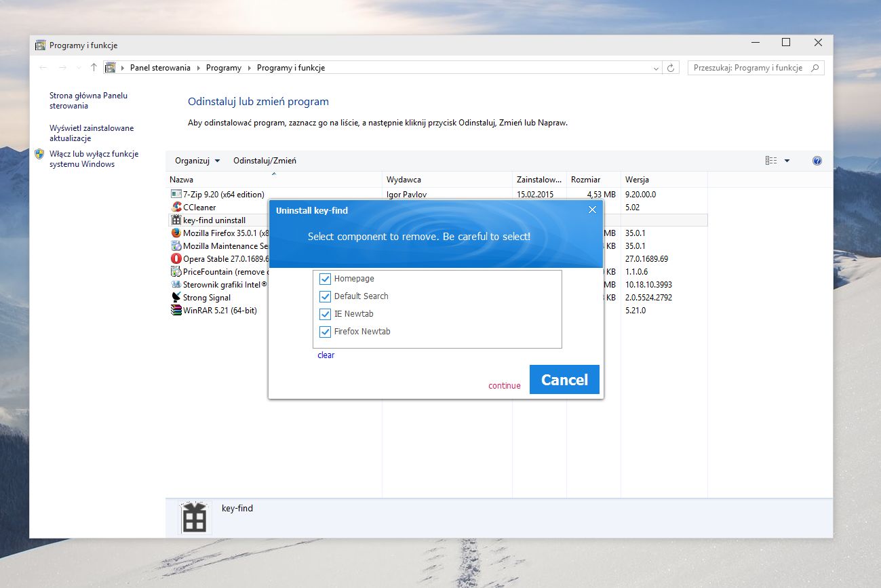Click the change view icon in the toolbar
The height and width of the screenshot is (588, 881).
pyautogui.click(x=771, y=161)
